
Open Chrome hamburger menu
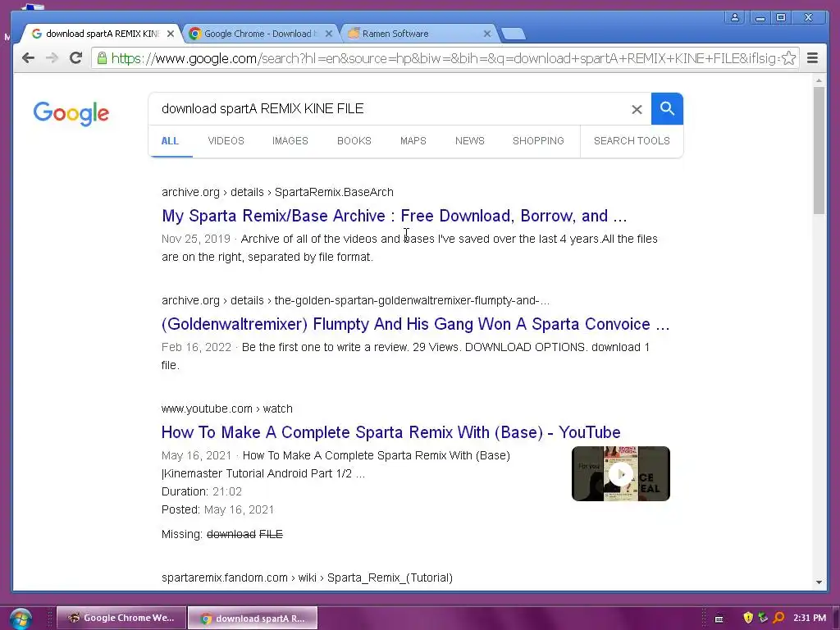coord(812,58)
